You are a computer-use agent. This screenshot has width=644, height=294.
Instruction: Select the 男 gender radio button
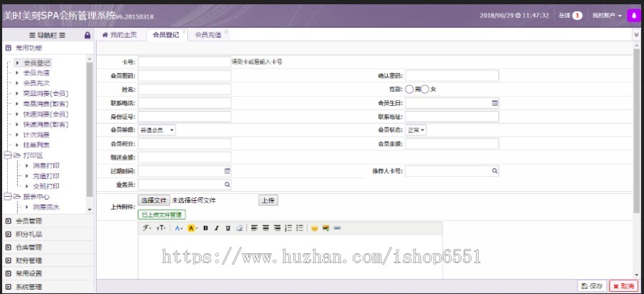pos(409,89)
